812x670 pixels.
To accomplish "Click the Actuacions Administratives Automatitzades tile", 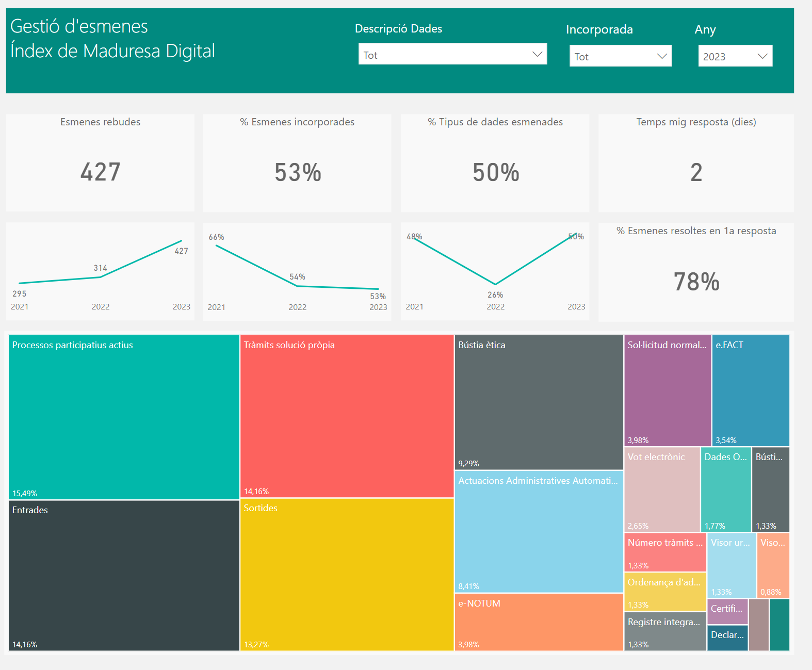I will [x=539, y=531].
